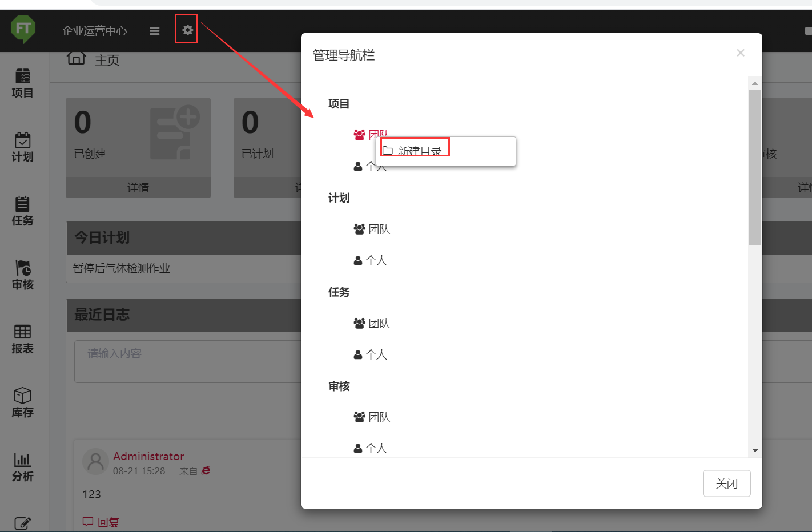
Task: Close the 管理导航栏 dialog with X
Action: click(x=740, y=53)
